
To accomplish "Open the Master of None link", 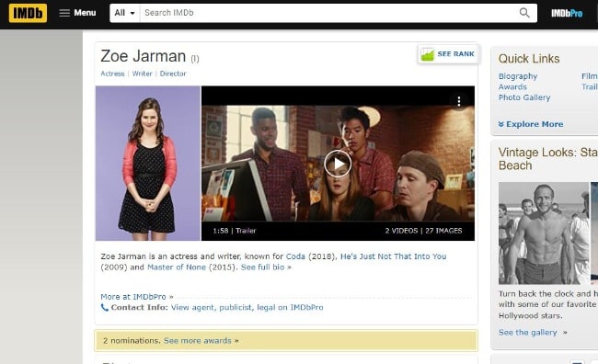I will click(x=177, y=267).
